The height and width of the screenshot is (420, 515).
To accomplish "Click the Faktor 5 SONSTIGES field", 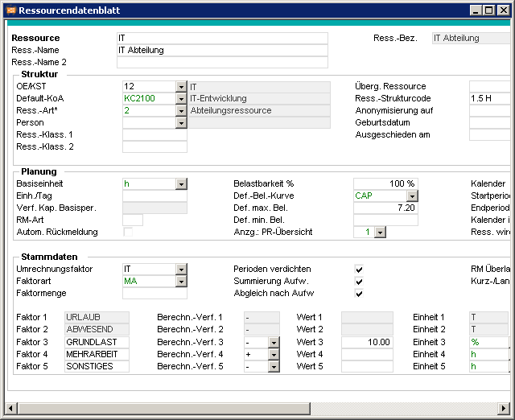I will 97,366.
